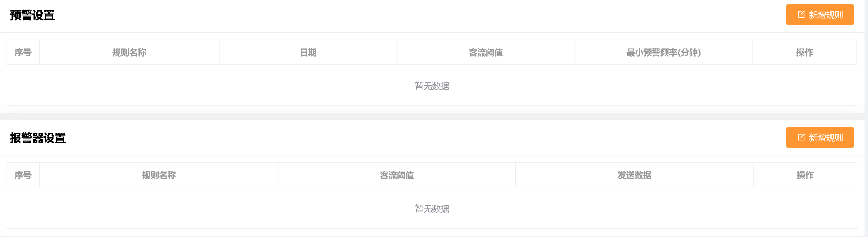The image size is (868, 237).
Task: Click the 规则名称 header in 预警设置 table
Action: tap(129, 52)
